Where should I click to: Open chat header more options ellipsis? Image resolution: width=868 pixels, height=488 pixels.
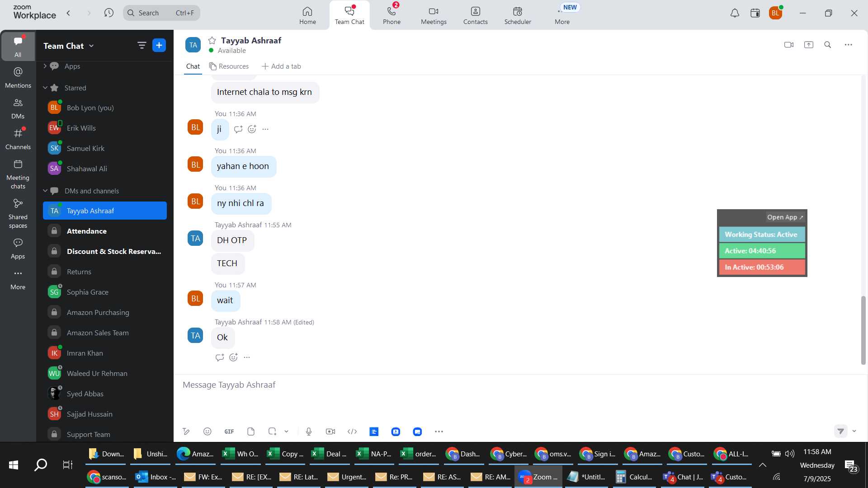pyautogui.click(x=849, y=45)
